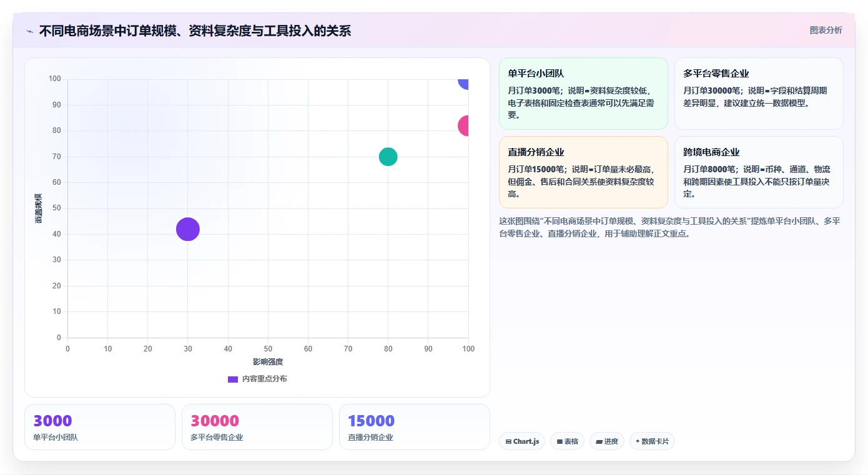
Task: Click 单平台小团队 label under 3000
Action: coord(56,438)
